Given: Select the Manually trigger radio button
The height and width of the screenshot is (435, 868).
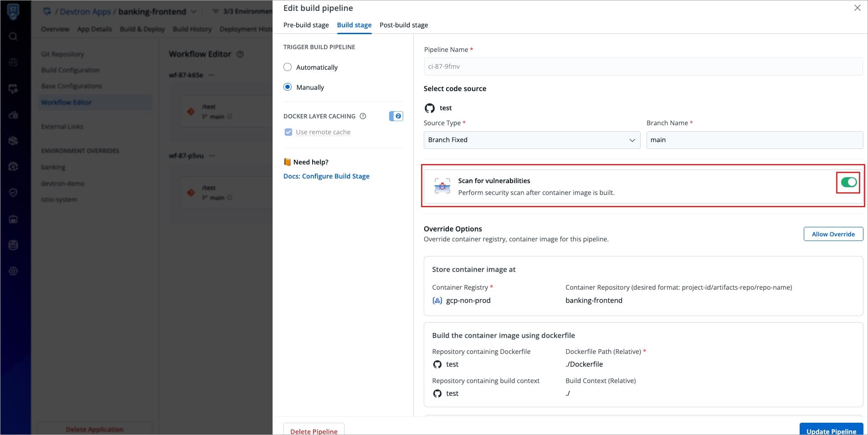Looking at the screenshot, I should point(288,87).
